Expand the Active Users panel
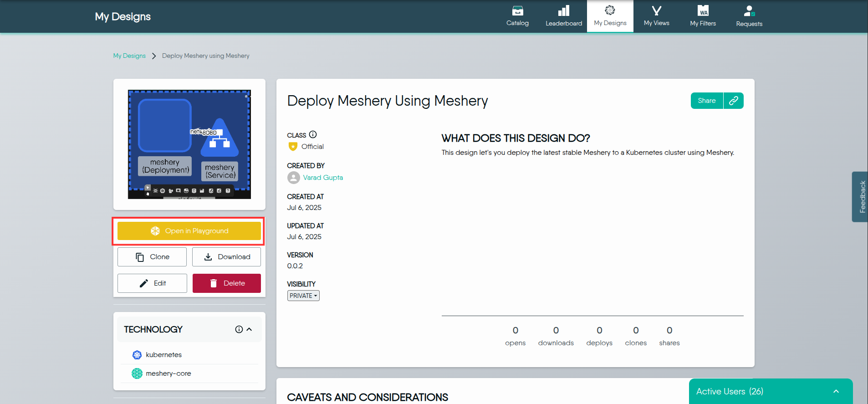Viewport: 868px width, 404px height. (x=836, y=391)
